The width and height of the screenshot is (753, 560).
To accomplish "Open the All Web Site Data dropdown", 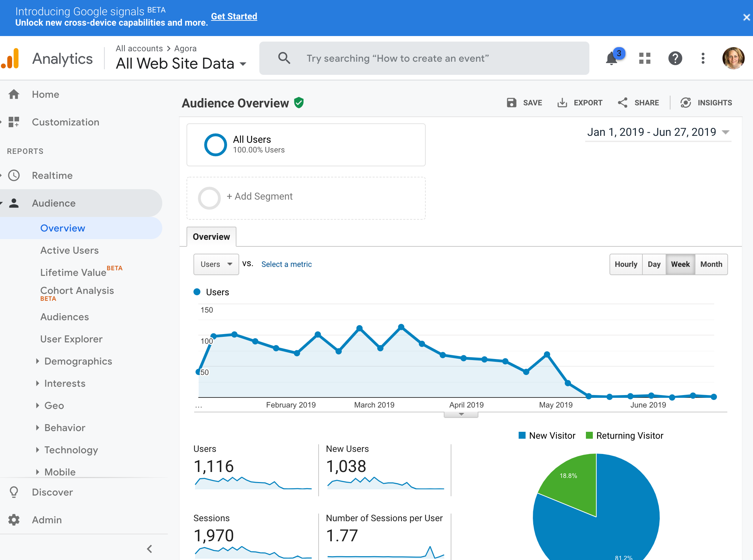I will [x=181, y=64].
